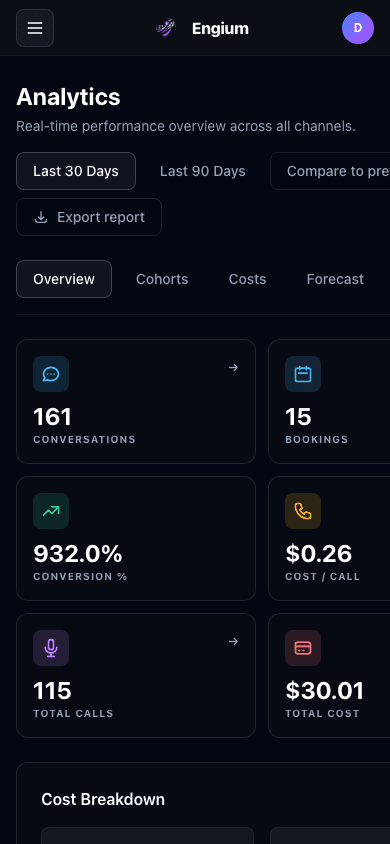The image size is (390, 844).
Task: Click the 161 conversations value
Action: 52,417
